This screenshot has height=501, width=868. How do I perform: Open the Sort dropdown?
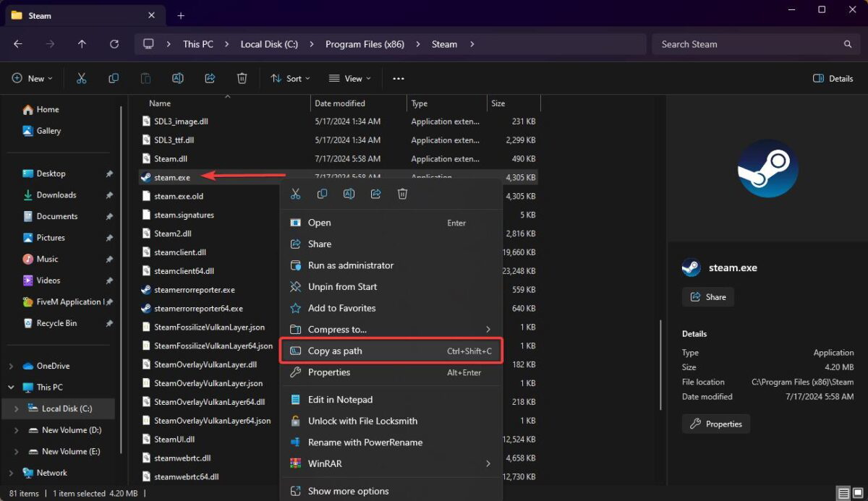[289, 78]
